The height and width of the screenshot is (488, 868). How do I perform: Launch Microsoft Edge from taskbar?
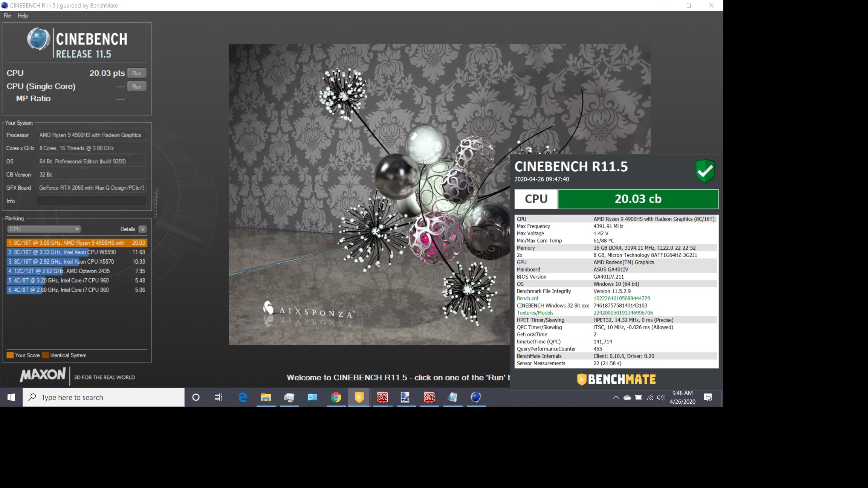pos(243,397)
